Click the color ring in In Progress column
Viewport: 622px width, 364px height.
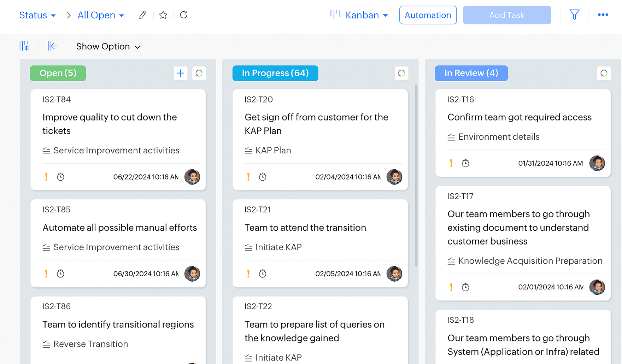point(401,73)
